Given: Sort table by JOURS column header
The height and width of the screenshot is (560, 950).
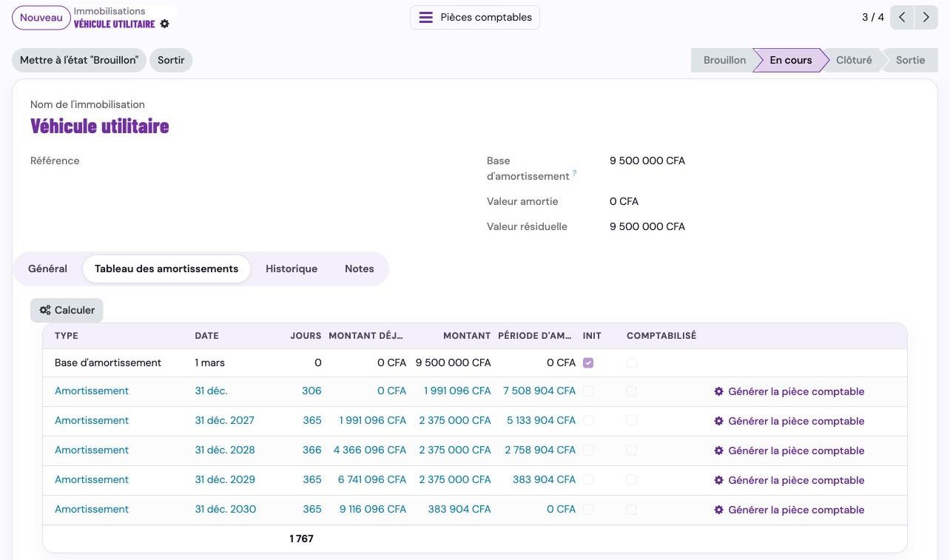Looking at the screenshot, I should [306, 336].
